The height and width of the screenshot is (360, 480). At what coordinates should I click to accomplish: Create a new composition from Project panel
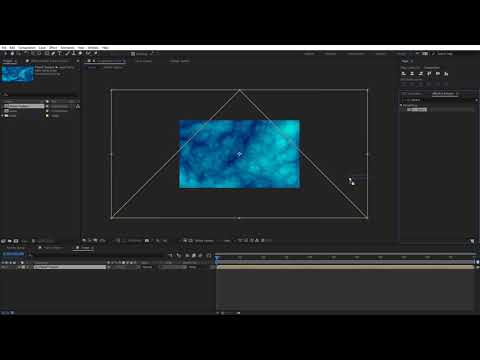[x=16, y=241]
